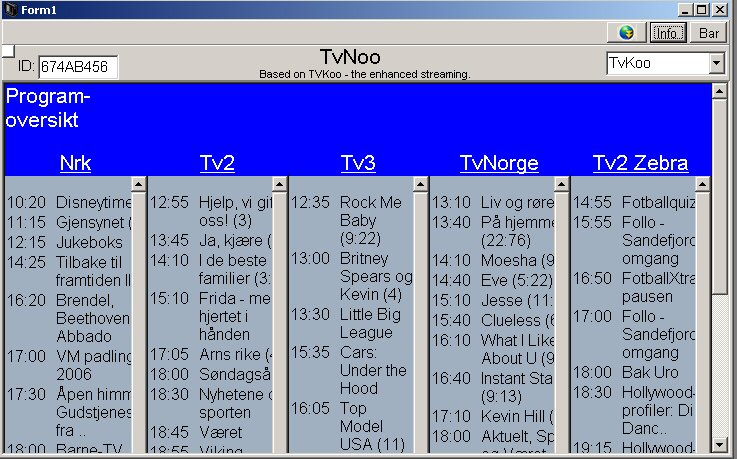Select the 14:25 Tilbake til framtiden entry
Viewport: 737px width, 459px height.
click(x=69, y=271)
